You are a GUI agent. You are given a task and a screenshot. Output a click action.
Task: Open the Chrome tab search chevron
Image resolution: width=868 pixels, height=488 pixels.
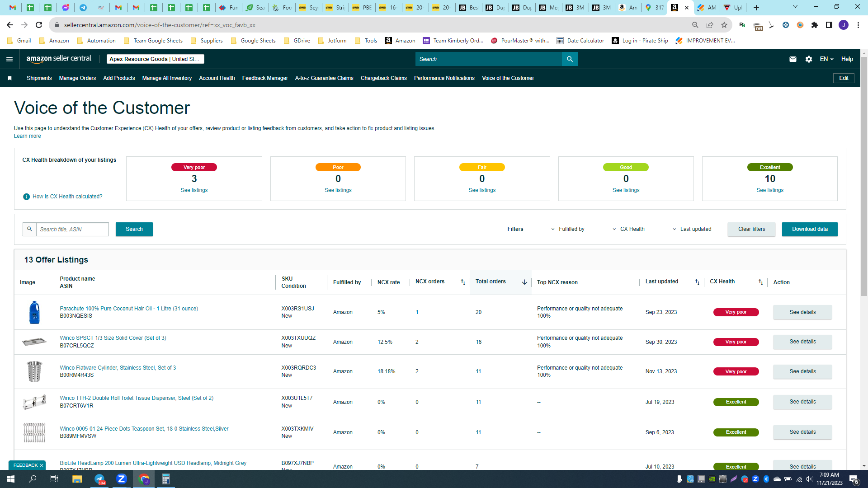click(795, 7)
